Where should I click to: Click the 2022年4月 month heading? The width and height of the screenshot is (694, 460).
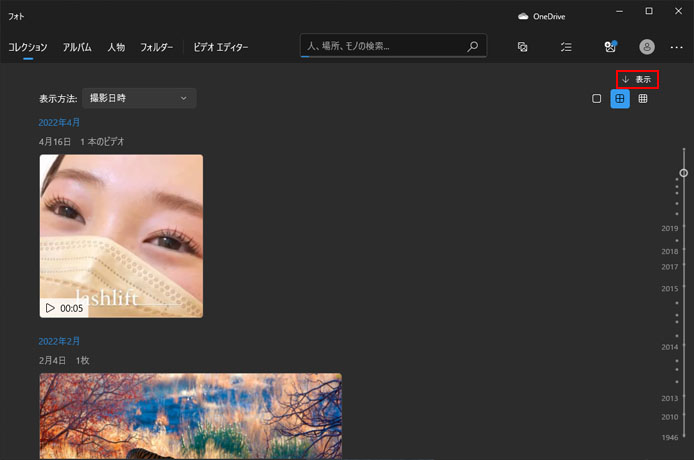(x=59, y=123)
